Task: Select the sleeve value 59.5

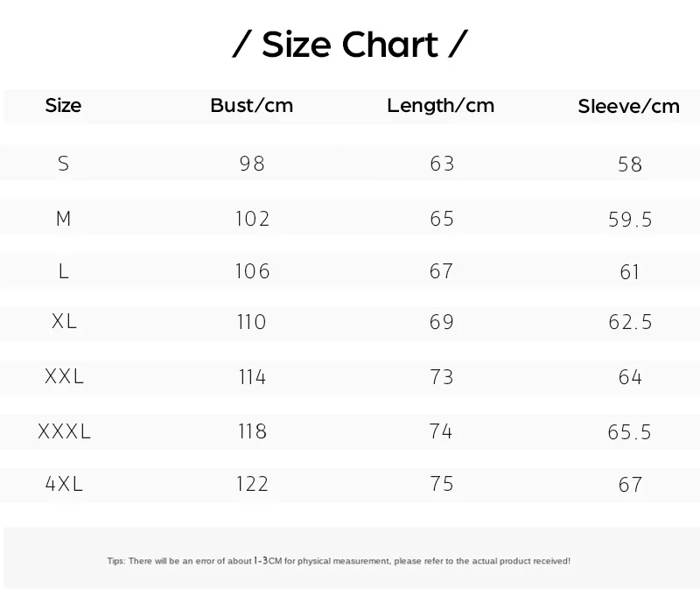Action: point(630,220)
